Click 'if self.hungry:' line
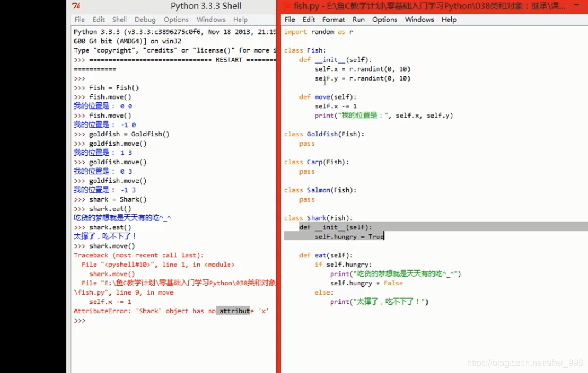 click(343, 265)
